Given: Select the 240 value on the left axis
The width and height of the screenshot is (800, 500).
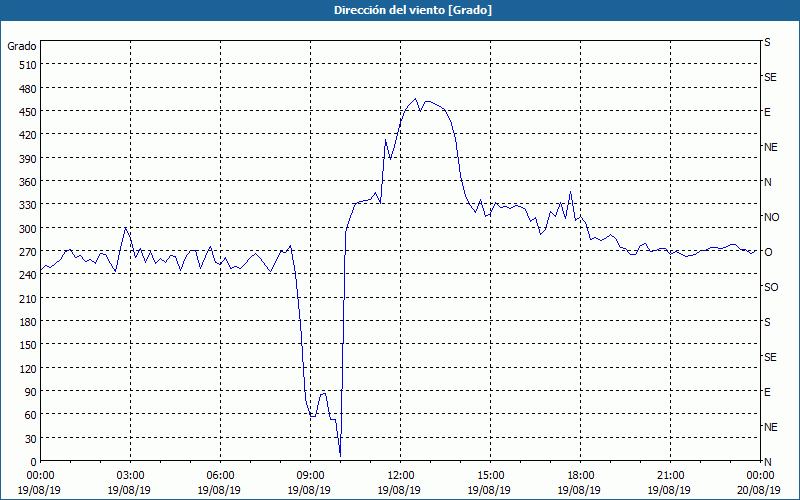Looking at the screenshot, I should pos(28,276).
